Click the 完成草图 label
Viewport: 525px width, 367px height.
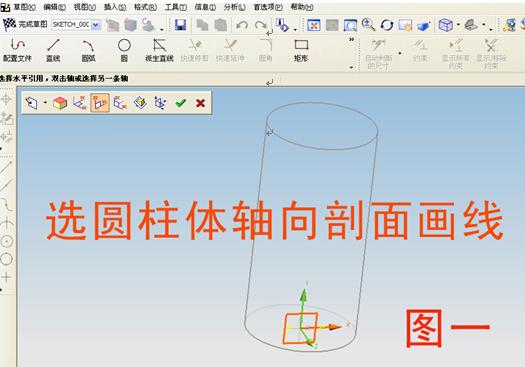[33, 24]
